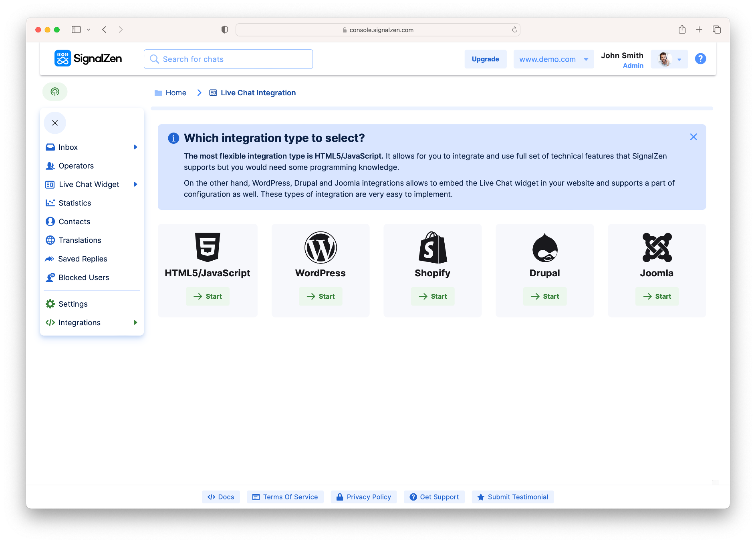This screenshot has width=756, height=543.
Task: Click the Upgrade button
Action: click(x=486, y=59)
